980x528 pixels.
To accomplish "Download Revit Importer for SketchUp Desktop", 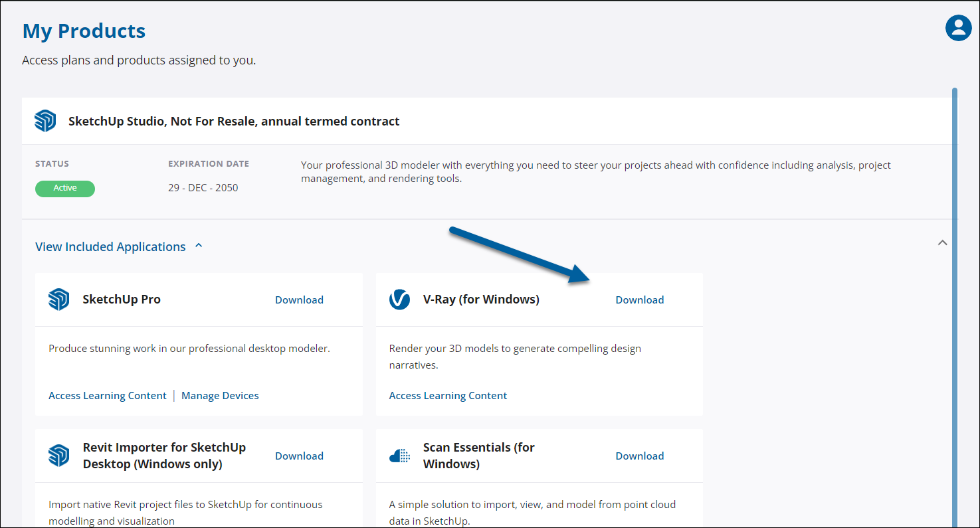I will pyautogui.click(x=299, y=456).
